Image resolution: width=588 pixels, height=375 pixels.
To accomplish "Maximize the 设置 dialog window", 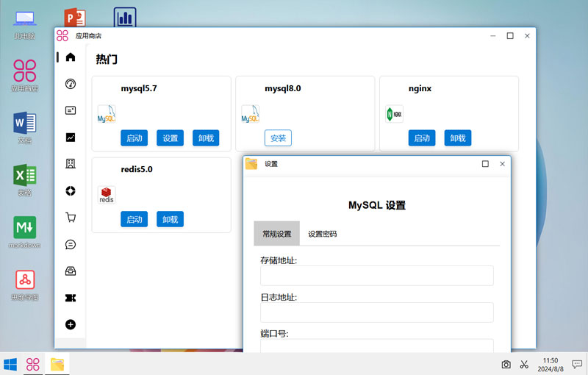I will (485, 164).
